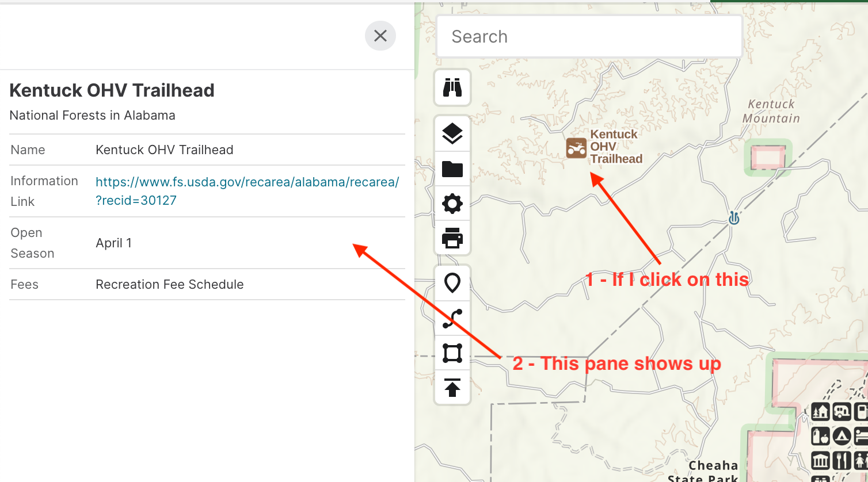Click the Kentuck OHV Trailhead map icon
Screen dimensions: 868x482
click(576, 148)
